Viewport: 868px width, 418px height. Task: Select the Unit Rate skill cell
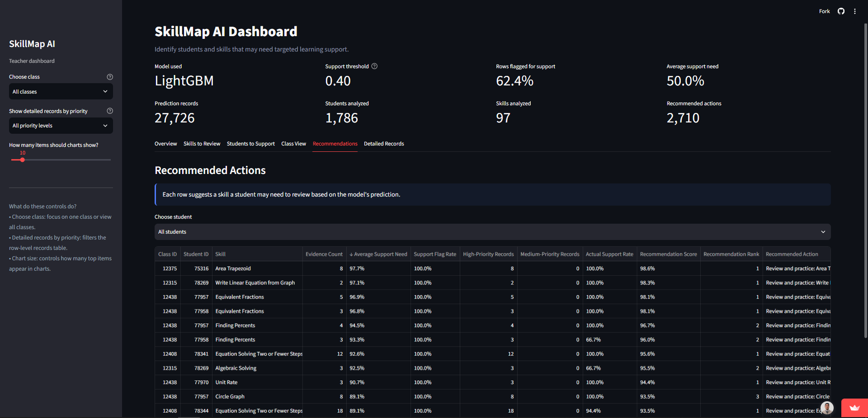[x=257, y=382]
